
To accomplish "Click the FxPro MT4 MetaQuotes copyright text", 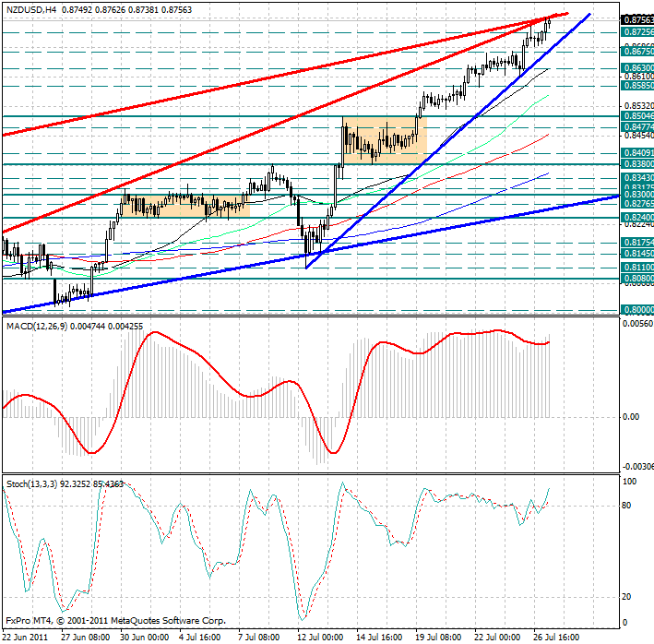I will [116, 621].
